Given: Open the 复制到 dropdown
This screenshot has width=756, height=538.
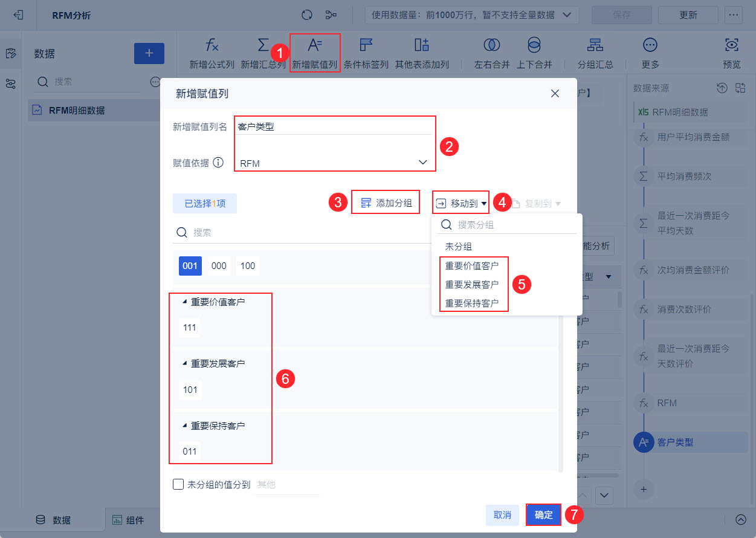Looking at the screenshot, I should (537, 204).
